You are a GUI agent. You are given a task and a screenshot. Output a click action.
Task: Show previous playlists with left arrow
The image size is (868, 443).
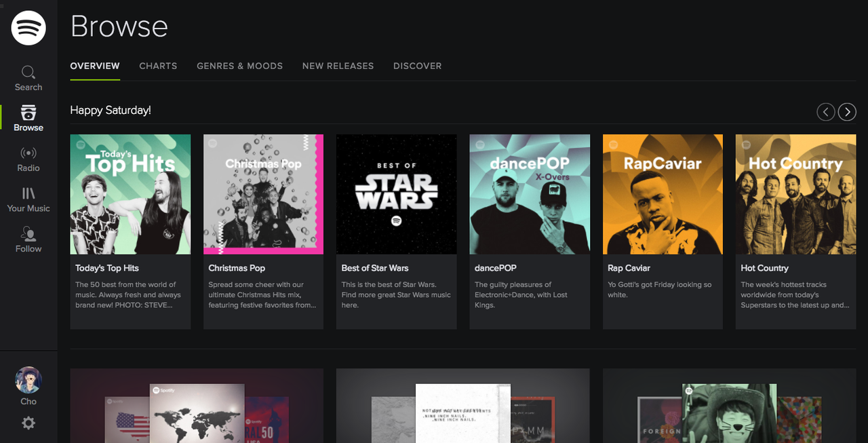(825, 112)
